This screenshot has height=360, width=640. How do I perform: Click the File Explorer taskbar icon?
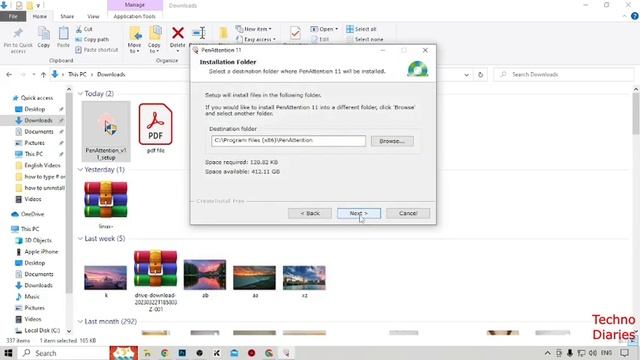click(x=147, y=353)
